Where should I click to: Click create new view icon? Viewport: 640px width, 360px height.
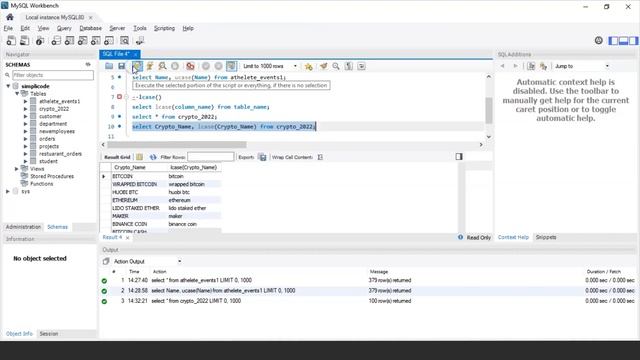click(x=82, y=40)
